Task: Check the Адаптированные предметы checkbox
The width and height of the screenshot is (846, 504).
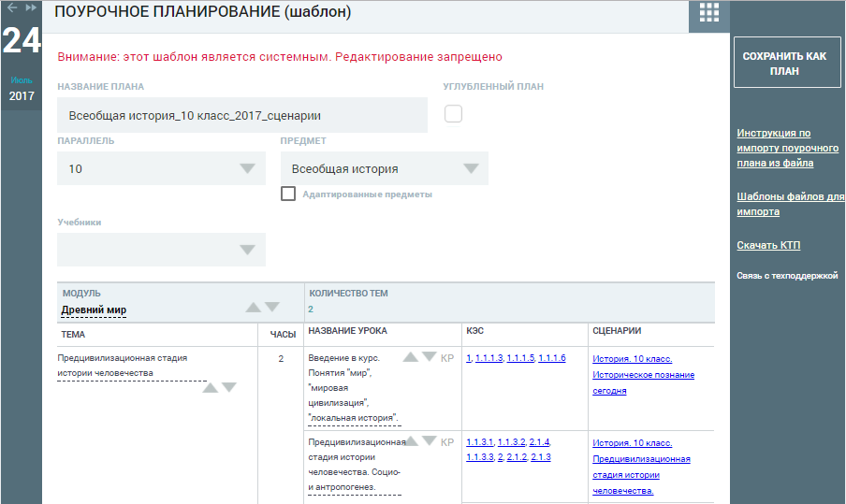Action: [288, 194]
